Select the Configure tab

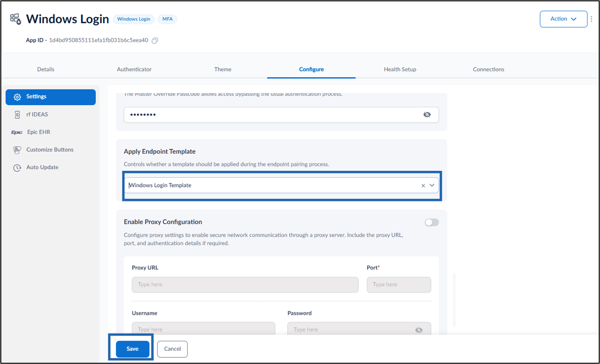[x=311, y=69]
